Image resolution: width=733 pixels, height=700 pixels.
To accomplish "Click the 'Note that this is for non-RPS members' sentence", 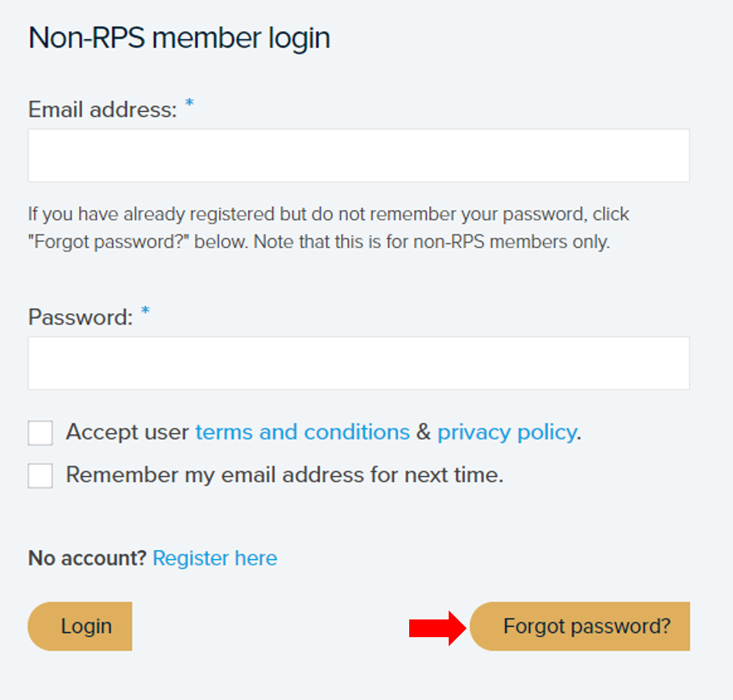I will (x=432, y=242).
